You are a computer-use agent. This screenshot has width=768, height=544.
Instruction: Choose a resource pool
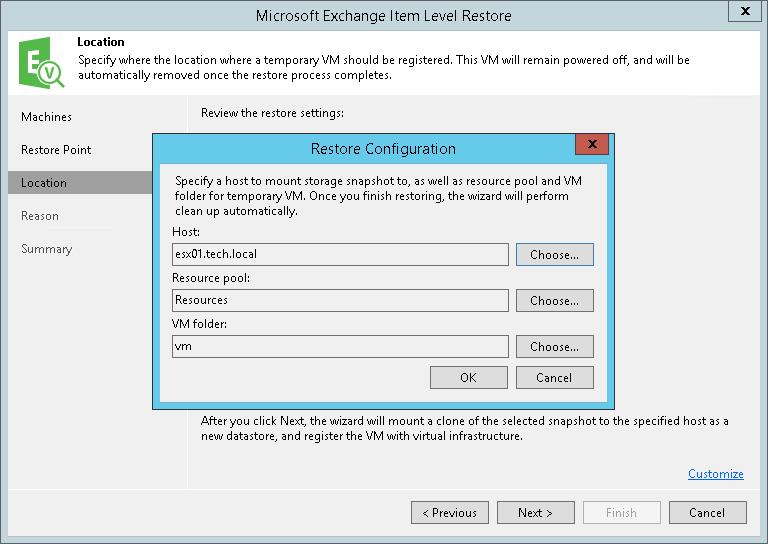click(x=554, y=301)
